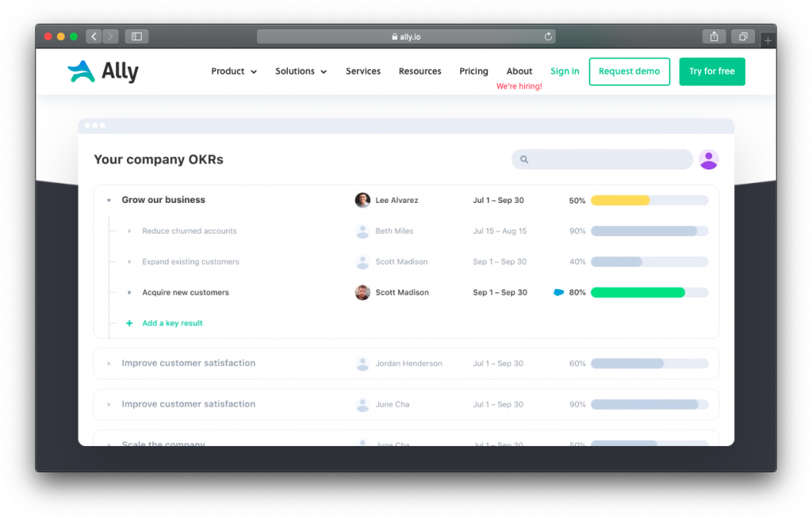Viewport: 812px width, 519px height.
Task: Toggle the Safari sidebar button
Action: (136, 36)
